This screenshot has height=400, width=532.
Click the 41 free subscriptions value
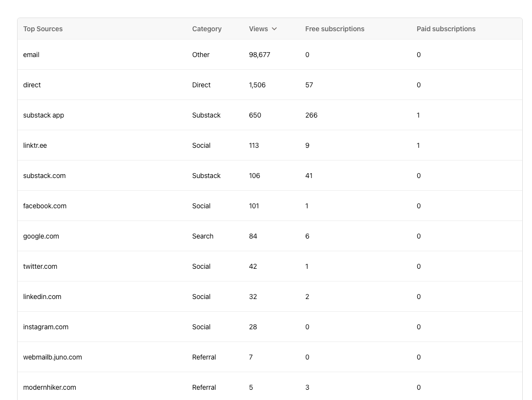pyautogui.click(x=309, y=176)
